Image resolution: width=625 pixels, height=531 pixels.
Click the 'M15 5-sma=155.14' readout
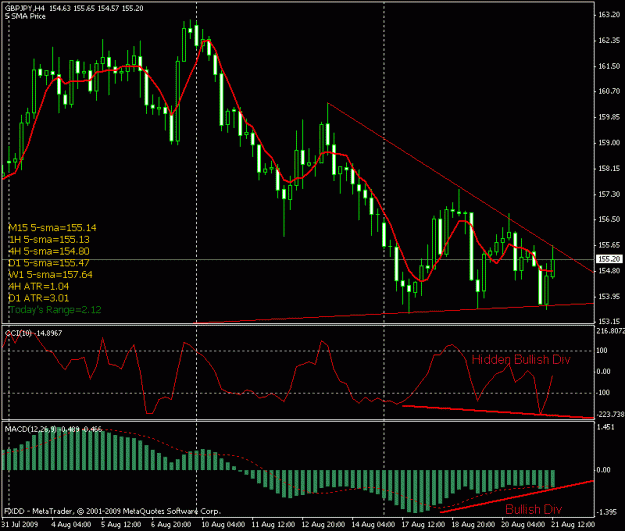tap(52, 228)
